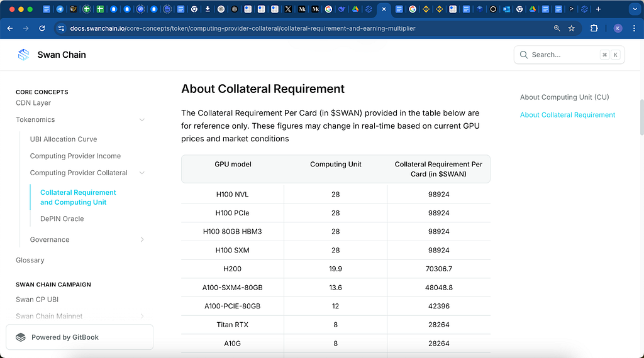
Task: Click the 42396 collateral value
Action: (438, 306)
